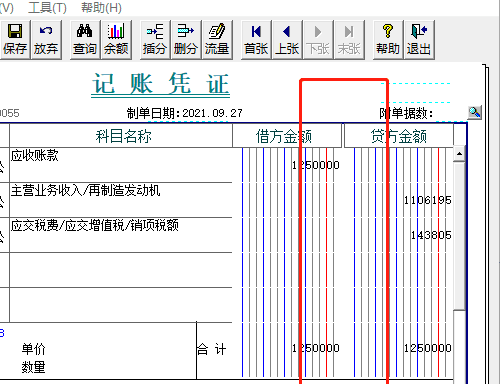Open the 帮助(H) menu
The image size is (500, 384).
(x=101, y=7)
